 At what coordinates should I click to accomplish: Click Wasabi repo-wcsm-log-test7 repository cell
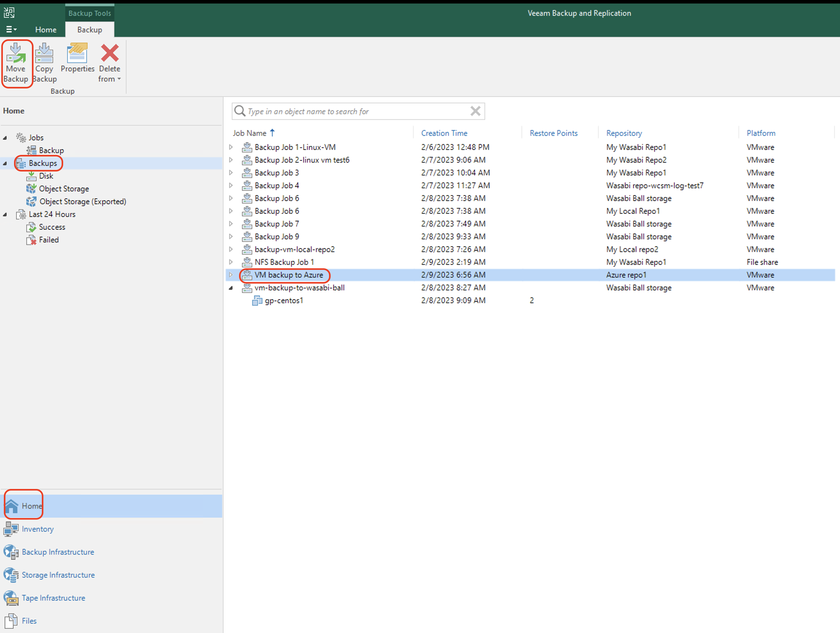(x=655, y=186)
